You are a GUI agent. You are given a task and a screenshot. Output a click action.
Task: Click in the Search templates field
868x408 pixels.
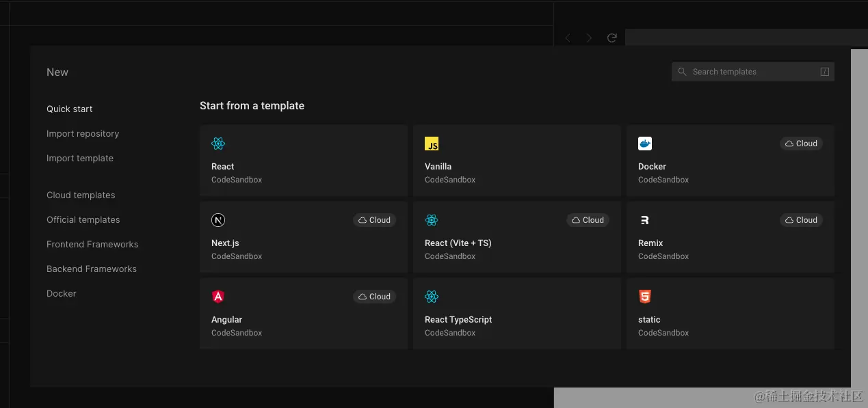752,72
